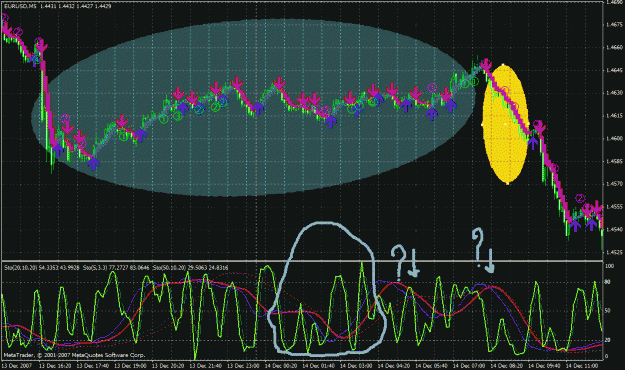
Task: Click the 1.4645 price axis label
Action: click(614, 70)
